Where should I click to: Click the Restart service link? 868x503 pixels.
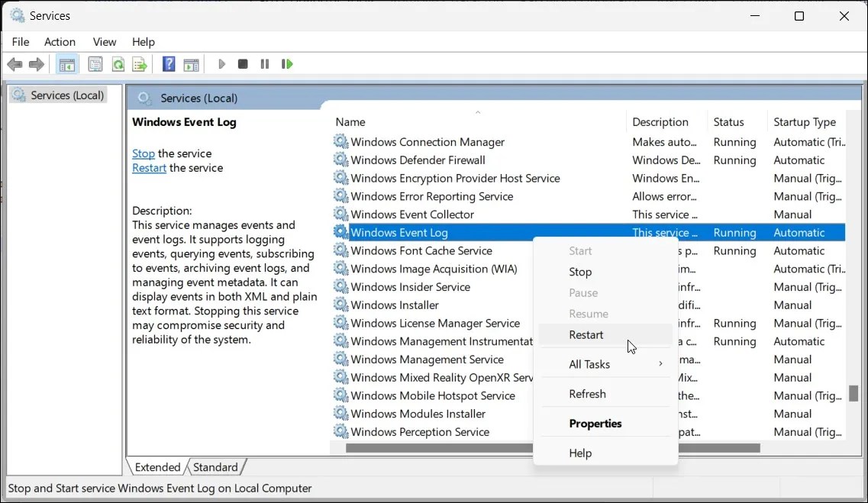(149, 168)
